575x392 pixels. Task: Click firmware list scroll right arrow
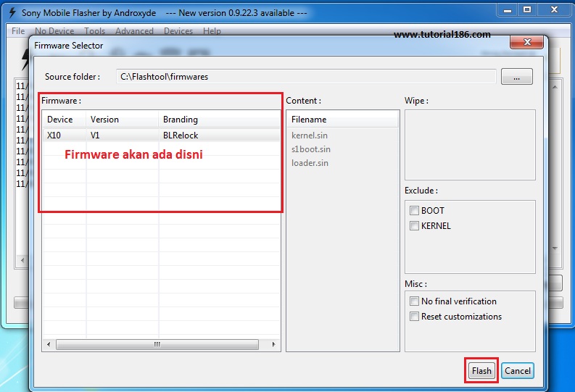(273, 344)
